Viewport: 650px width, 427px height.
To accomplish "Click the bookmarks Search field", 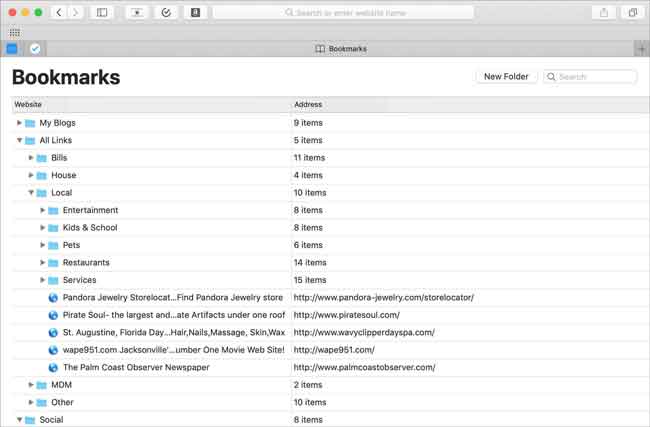I will 590,77.
